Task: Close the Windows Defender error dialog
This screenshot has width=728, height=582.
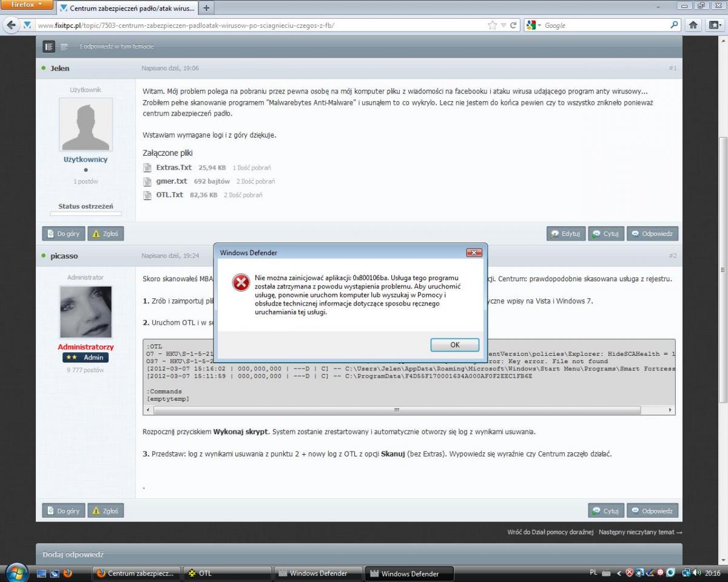Action: [474, 252]
